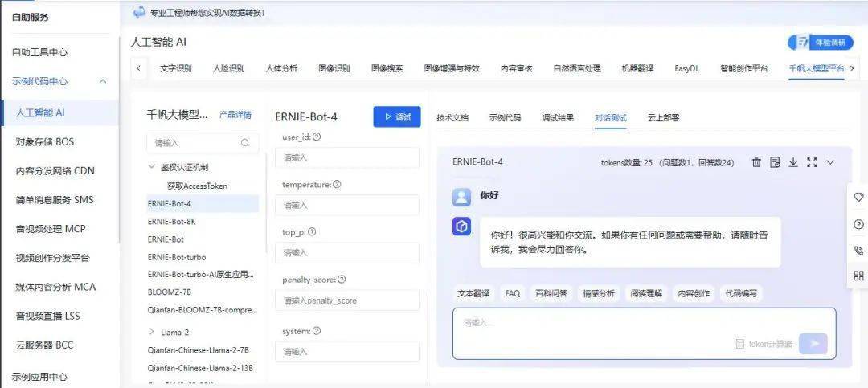Click the top_p help question icon
The width and height of the screenshot is (868, 388).
coord(312,232)
